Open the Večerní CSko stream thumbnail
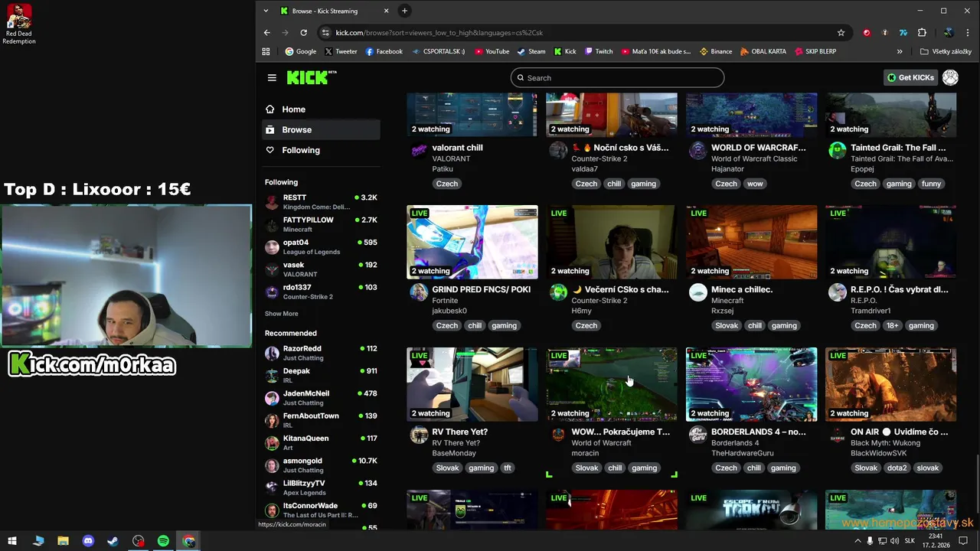 [612, 242]
